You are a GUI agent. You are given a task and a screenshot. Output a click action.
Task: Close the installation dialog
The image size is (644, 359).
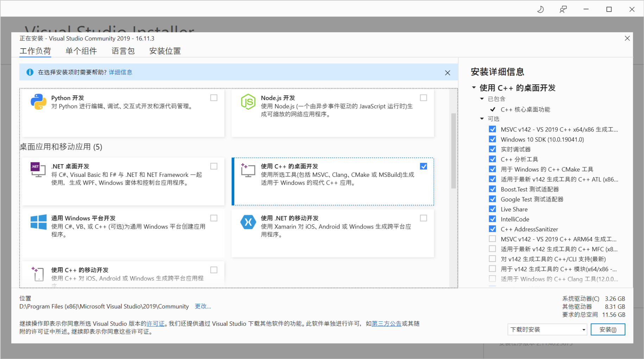[x=627, y=38]
